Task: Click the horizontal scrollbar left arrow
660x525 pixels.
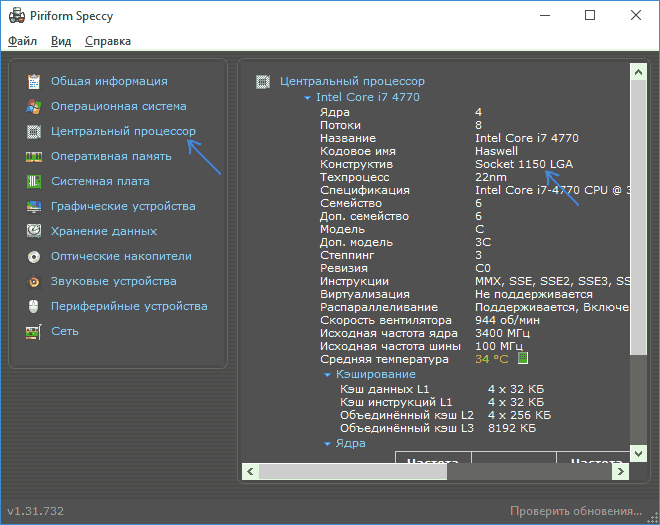Action: [250, 471]
